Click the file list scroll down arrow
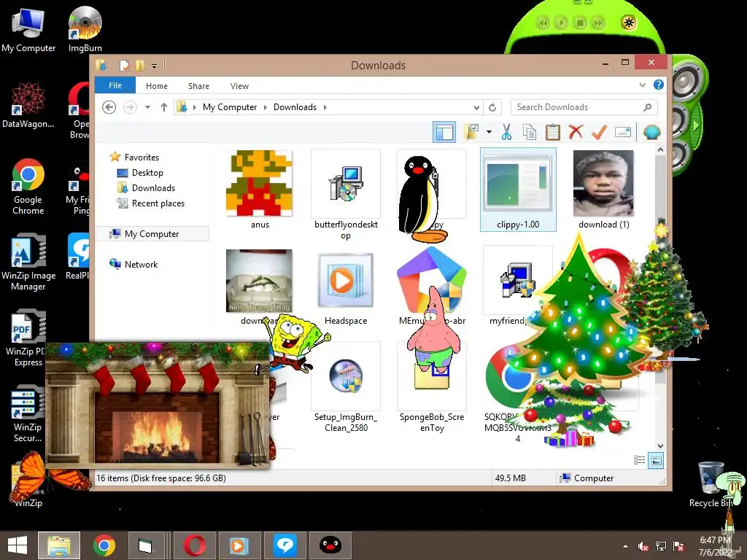 (660, 446)
